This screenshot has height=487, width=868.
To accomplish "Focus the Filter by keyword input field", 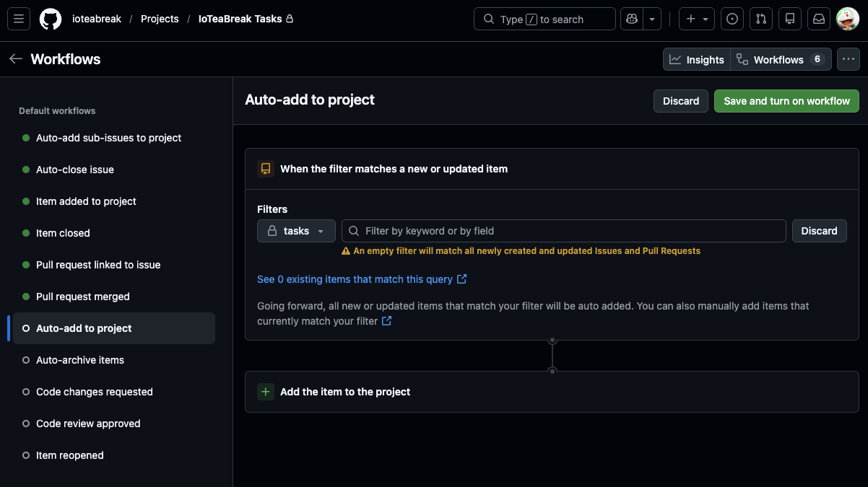I will 570,231.
